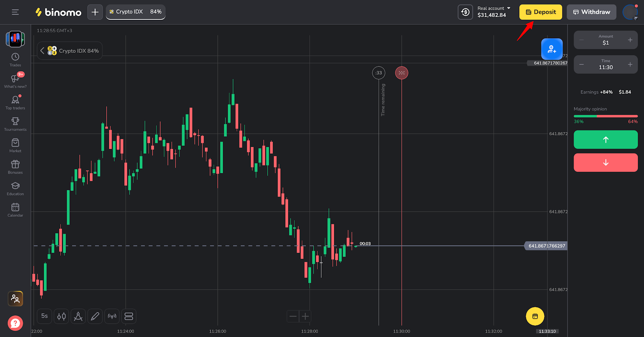Open chart indicators compass tool
Screen dimensions: 644x337
click(x=78, y=316)
